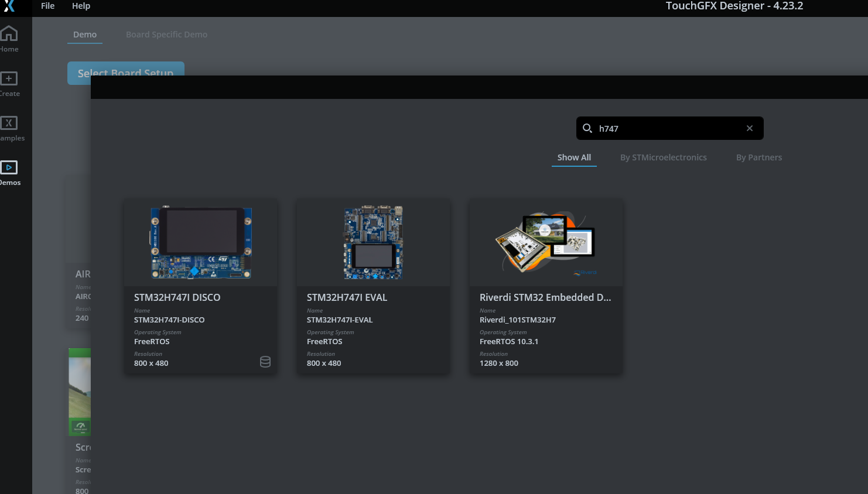Image resolution: width=868 pixels, height=494 pixels.
Task: Click the STM32H747I DISCO board thumbnail
Action: [200, 242]
